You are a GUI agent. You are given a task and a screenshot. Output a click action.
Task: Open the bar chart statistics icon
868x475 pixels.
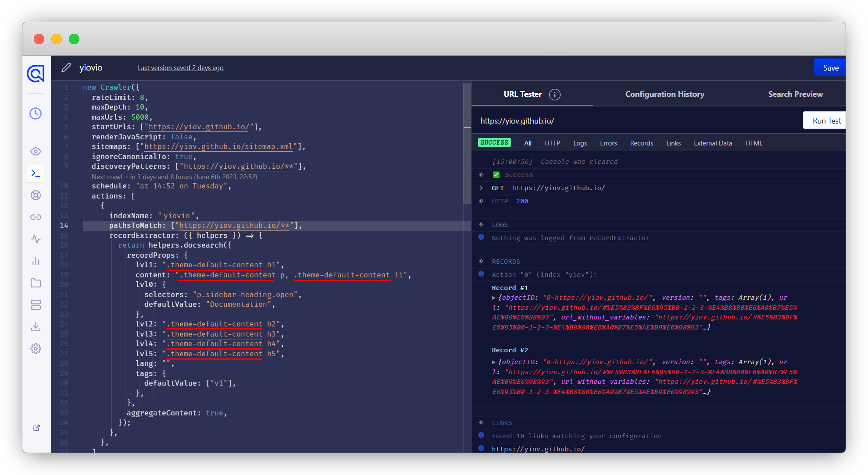(x=36, y=261)
